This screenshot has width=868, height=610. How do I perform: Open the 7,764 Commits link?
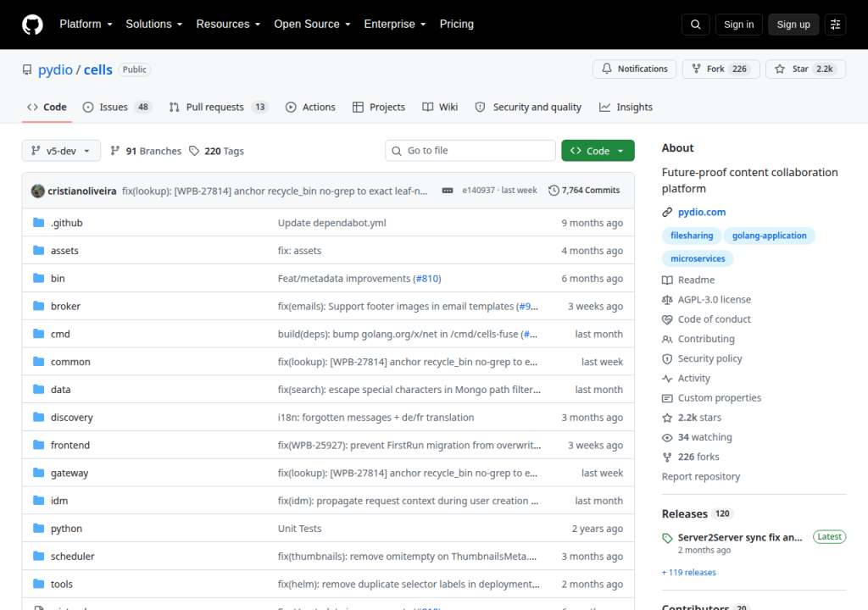click(584, 191)
